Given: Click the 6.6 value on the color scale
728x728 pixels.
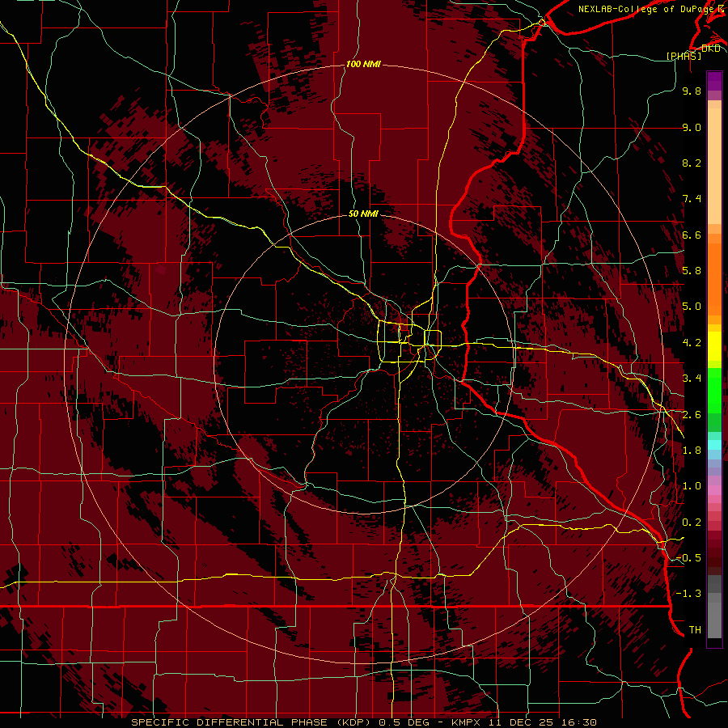Looking at the screenshot, I should pos(692,235).
